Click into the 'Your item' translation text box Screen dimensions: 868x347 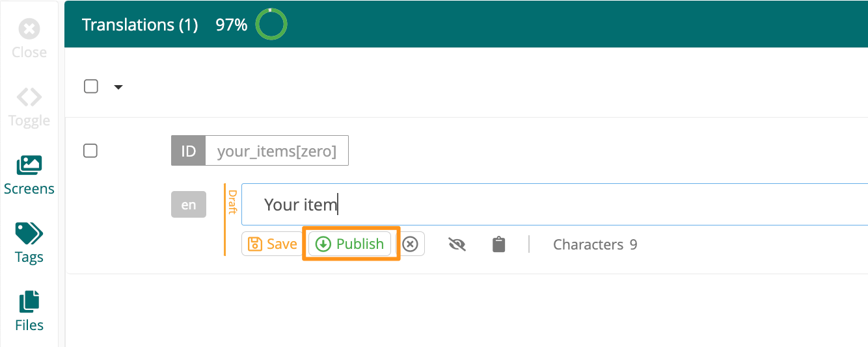point(554,205)
